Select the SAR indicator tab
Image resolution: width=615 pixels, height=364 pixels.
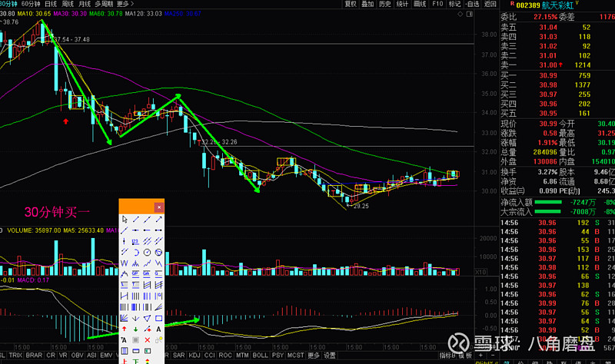[179, 356]
